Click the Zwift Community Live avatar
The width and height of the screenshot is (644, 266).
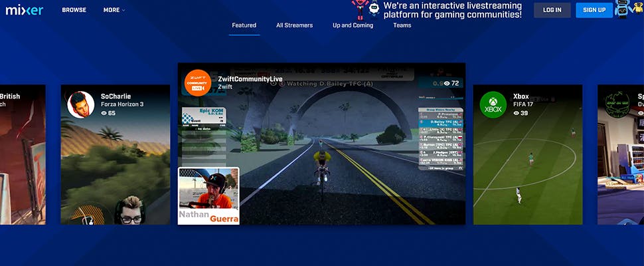[x=198, y=82]
